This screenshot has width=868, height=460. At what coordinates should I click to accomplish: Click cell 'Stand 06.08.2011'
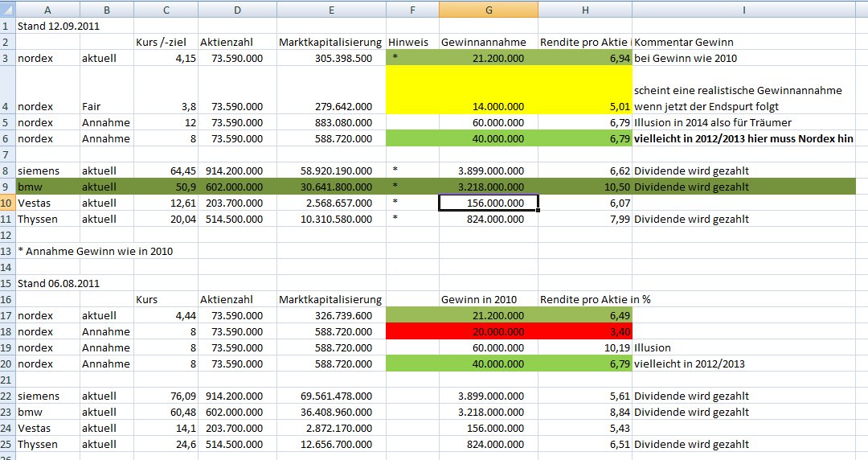tap(59, 283)
